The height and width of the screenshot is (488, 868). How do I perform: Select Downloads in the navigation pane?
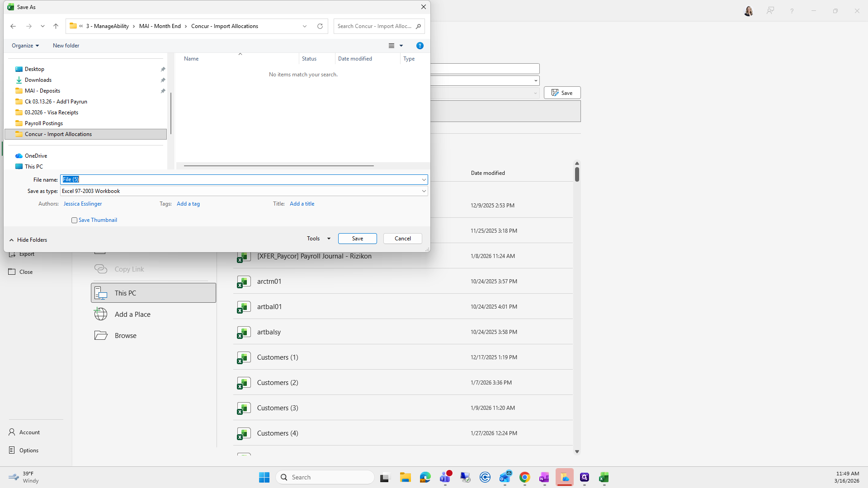tap(38, 80)
